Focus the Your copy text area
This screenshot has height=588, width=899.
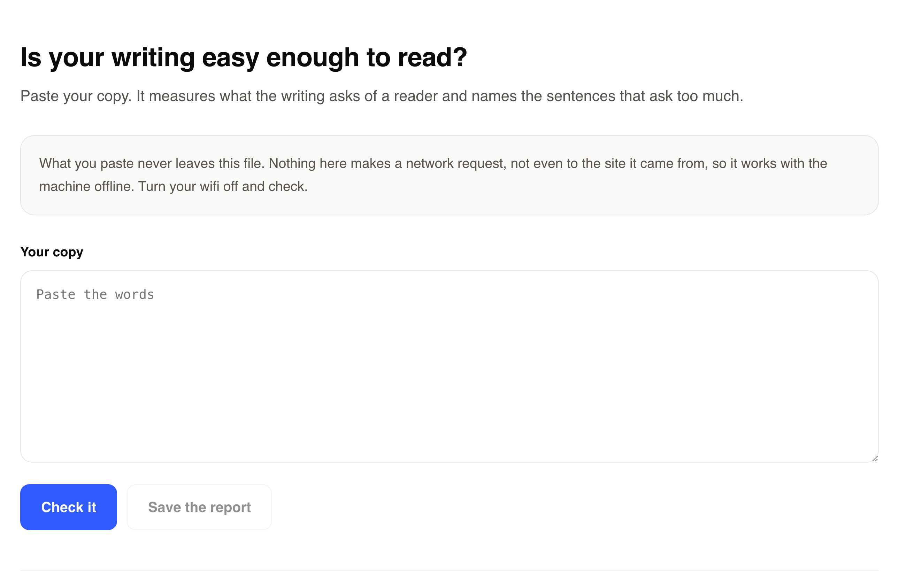pyautogui.click(x=449, y=366)
